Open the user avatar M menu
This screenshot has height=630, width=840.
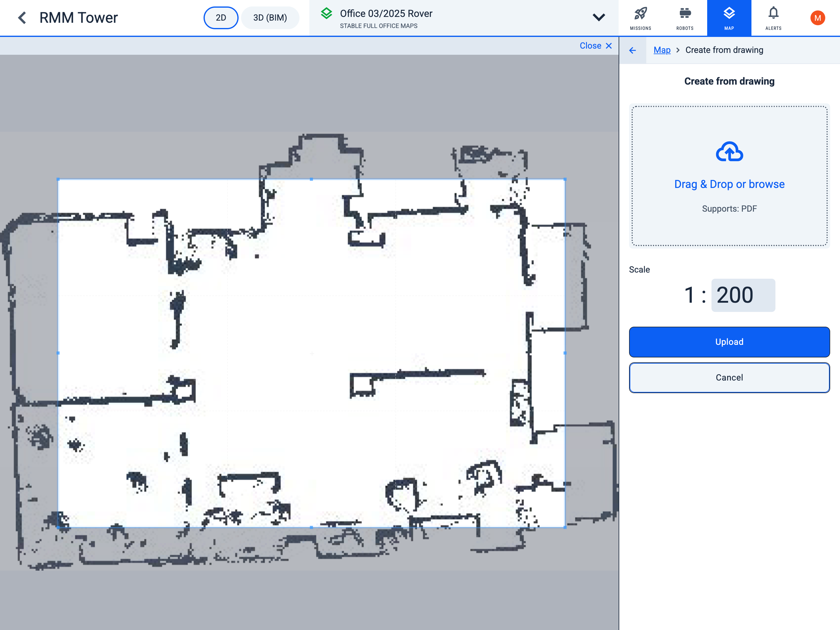(x=817, y=18)
